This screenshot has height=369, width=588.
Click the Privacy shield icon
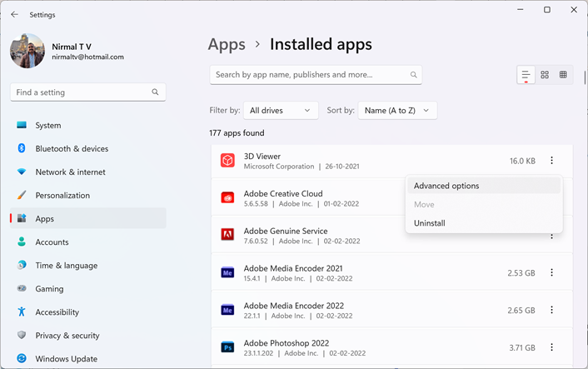[22, 335]
